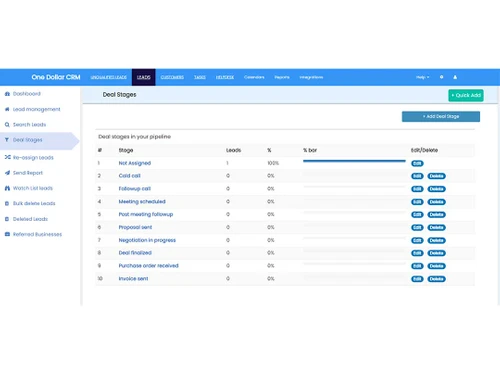
Task: Open the Tasks tab
Action: (x=200, y=77)
